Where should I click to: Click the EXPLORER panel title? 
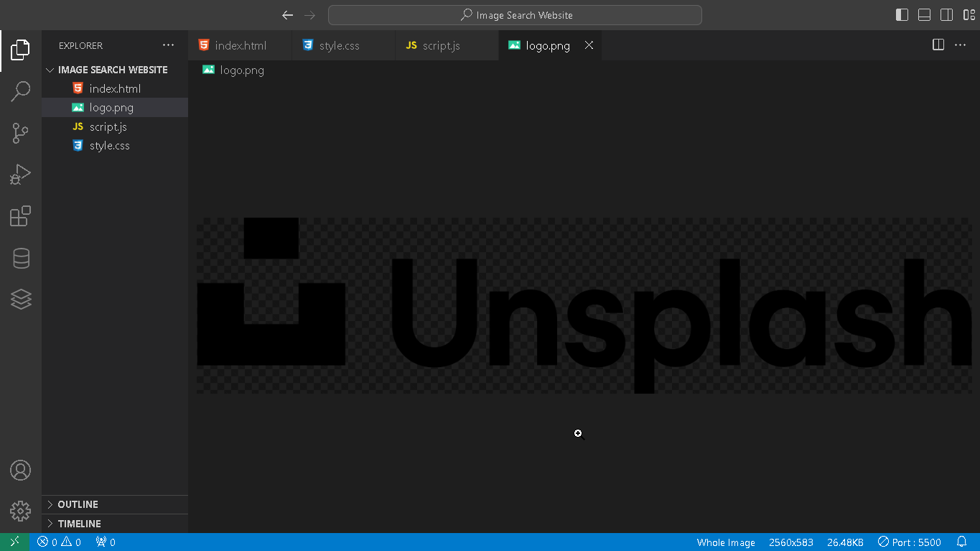pyautogui.click(x=80, y=45)
